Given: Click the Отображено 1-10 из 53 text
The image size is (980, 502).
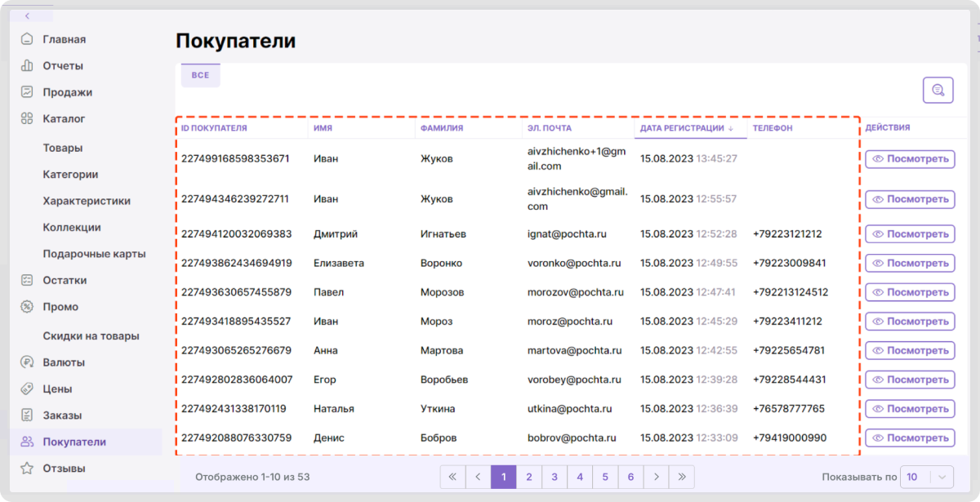Looking at the screenshot, I should (252, 477).
